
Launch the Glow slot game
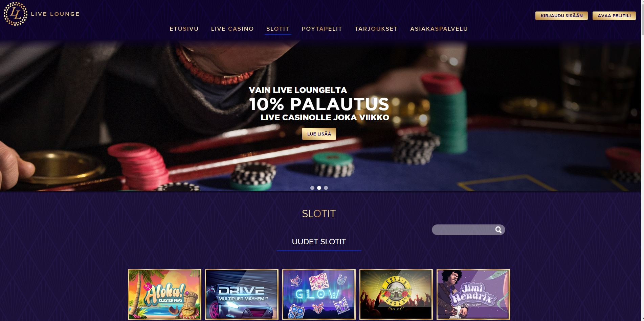pos(319,295)
